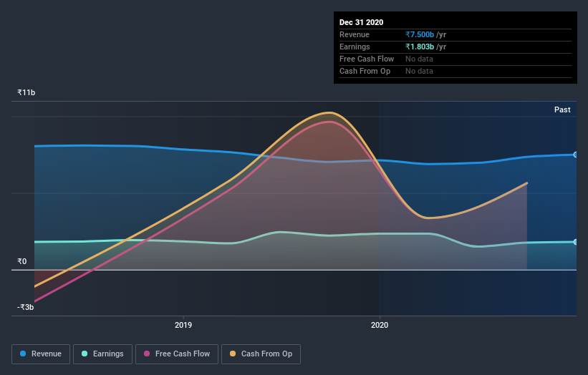Click the Earnings row label in tooltip
This screenshot has width=588, height=375.
tap(355, 47)
